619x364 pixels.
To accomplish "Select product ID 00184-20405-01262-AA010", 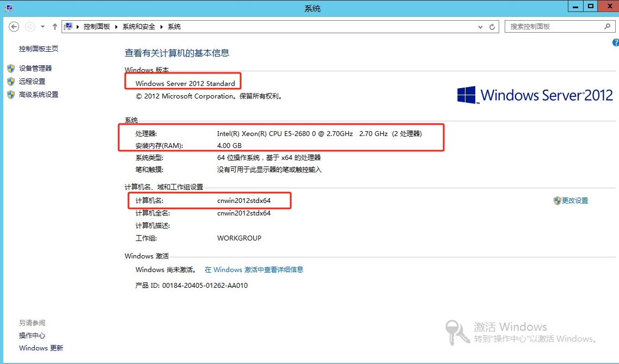I will 205,285.
